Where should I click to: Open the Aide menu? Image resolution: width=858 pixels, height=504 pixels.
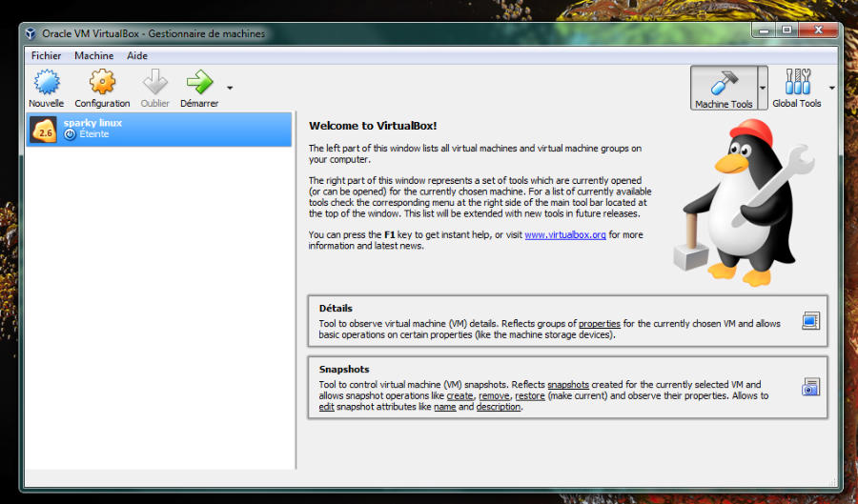pyautogui.click(x=137, y=56)
